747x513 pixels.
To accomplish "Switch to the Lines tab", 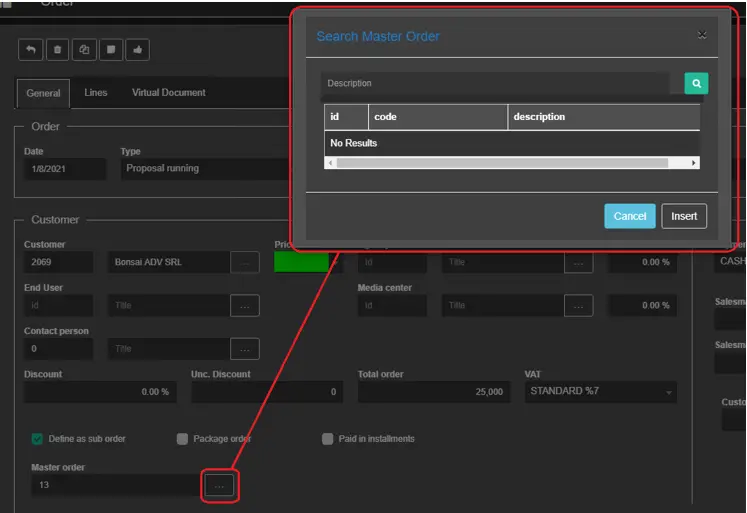I will pyautogui.click(x=96, y=93).
